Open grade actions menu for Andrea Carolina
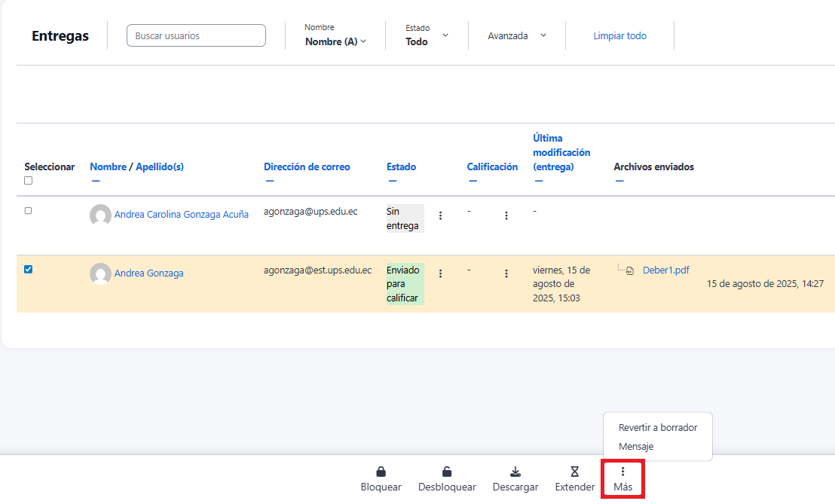Screen dimensions: 835x504 pos(506,215)
